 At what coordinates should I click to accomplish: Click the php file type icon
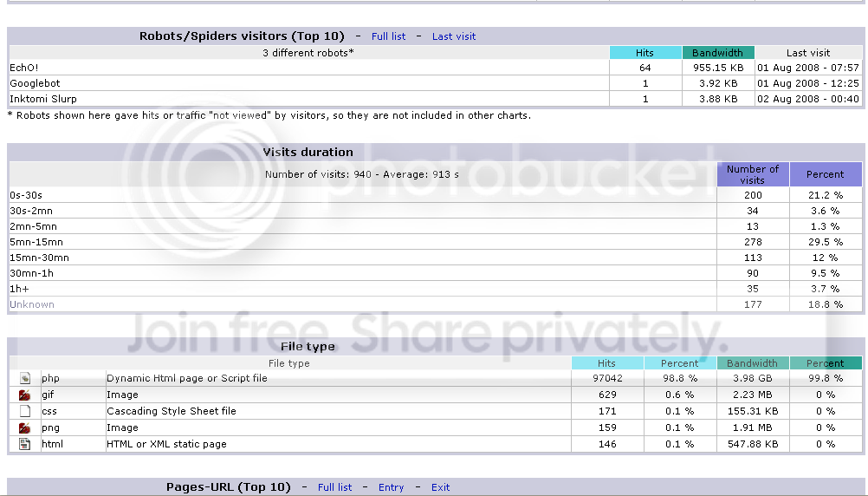(25, 379)
